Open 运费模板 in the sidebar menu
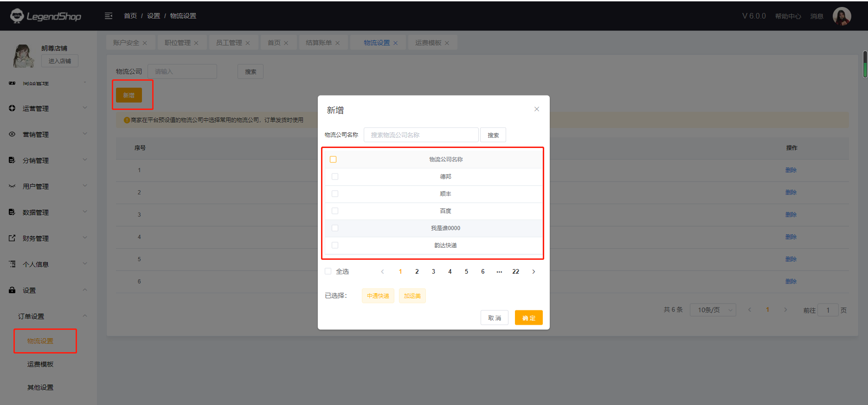 [40, 364]
